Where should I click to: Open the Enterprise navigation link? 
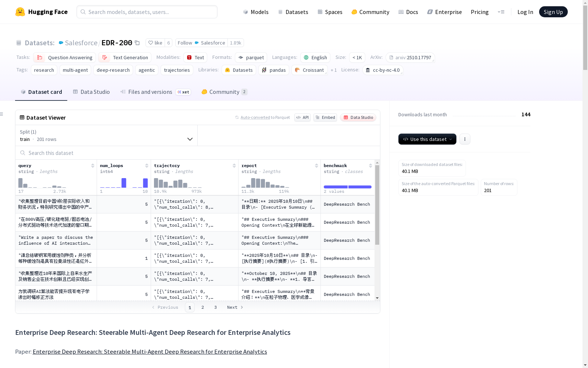tap(444, 12)
